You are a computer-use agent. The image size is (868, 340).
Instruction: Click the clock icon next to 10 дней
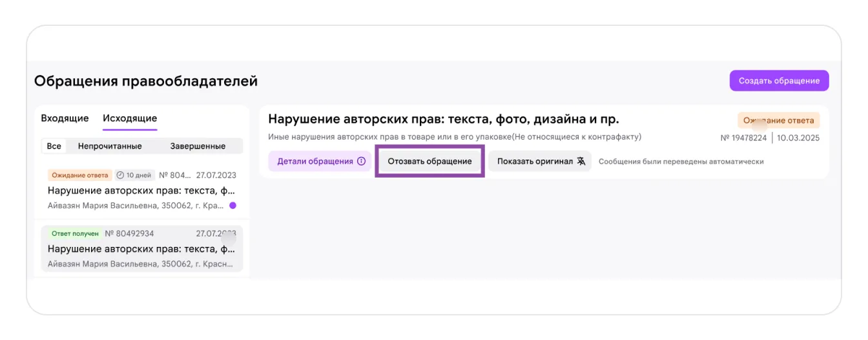pos(120,175)
